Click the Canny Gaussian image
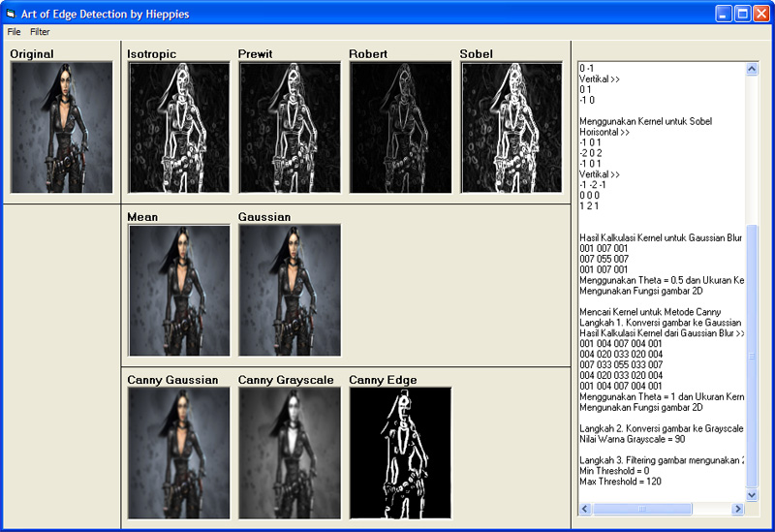The height and width of the screenshot is (532, 775). 178,453
